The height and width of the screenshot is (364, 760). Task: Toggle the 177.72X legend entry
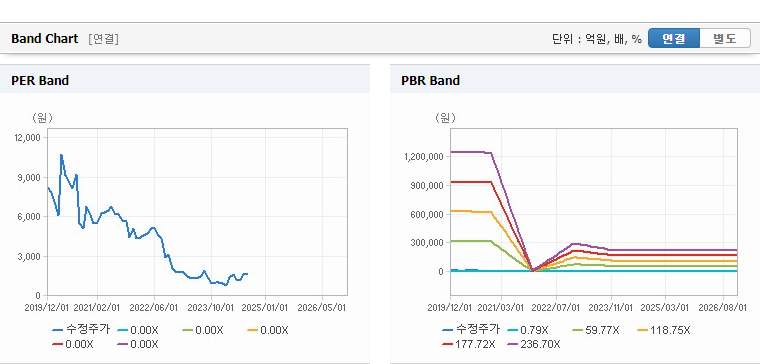click(x=469, y=344)
